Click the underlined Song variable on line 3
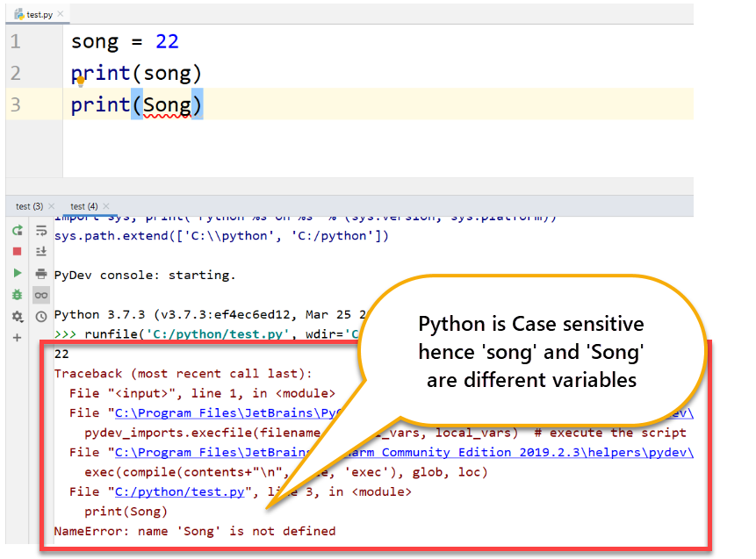This screenshot has width=756, height=559. [x=167, y=105]
